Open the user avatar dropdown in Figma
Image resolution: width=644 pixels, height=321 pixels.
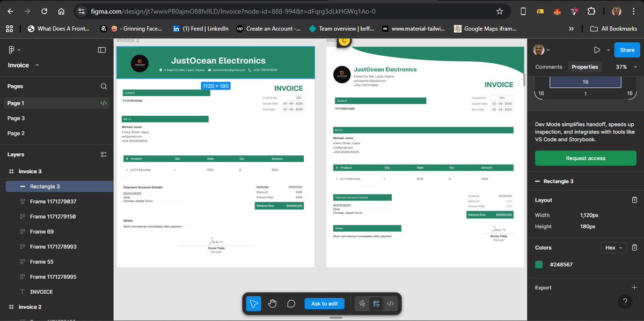coord(542,50)
